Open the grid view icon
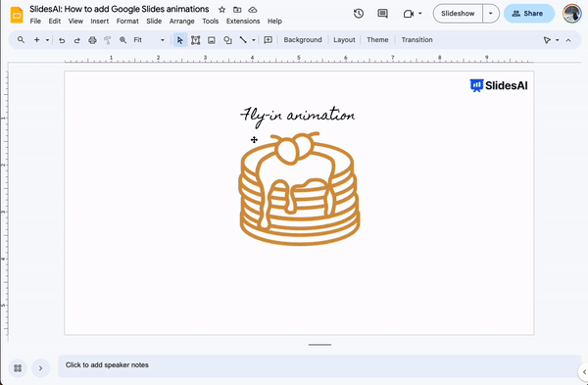This screenshot has width=588, height=385. (x=18, y=368)
